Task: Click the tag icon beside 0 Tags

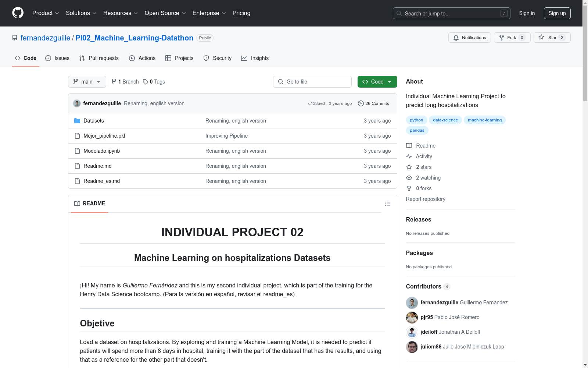Action: (146, 82)
